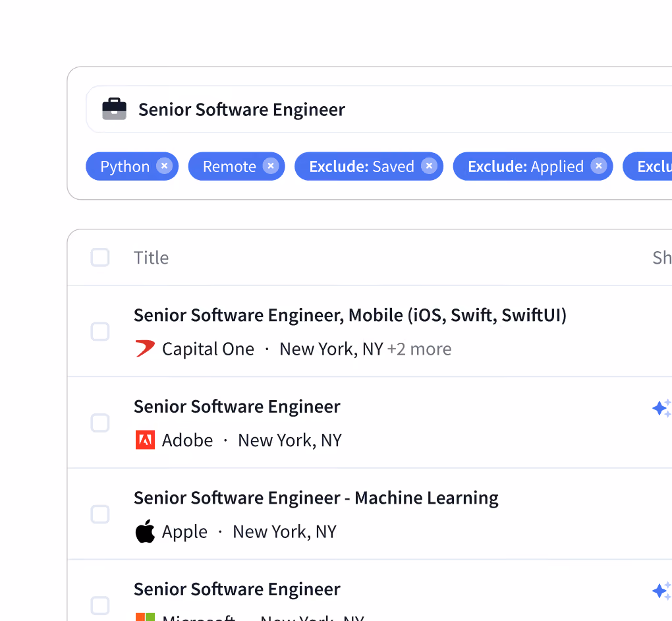Click the briefcase icon in search field
Screen dimensions: 672x621
(114, 109)
